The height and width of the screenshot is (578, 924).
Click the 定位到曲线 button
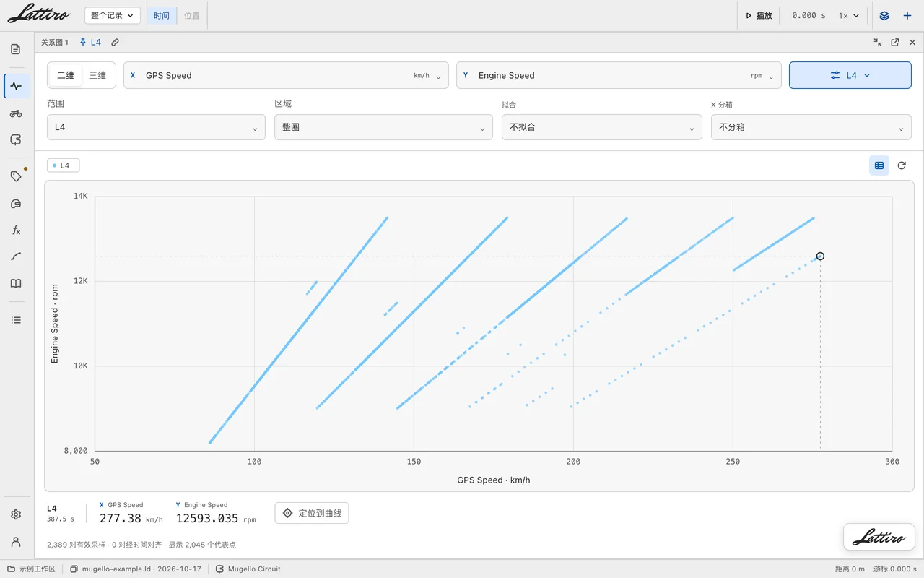pyautogui.click(x=312, y=513)
